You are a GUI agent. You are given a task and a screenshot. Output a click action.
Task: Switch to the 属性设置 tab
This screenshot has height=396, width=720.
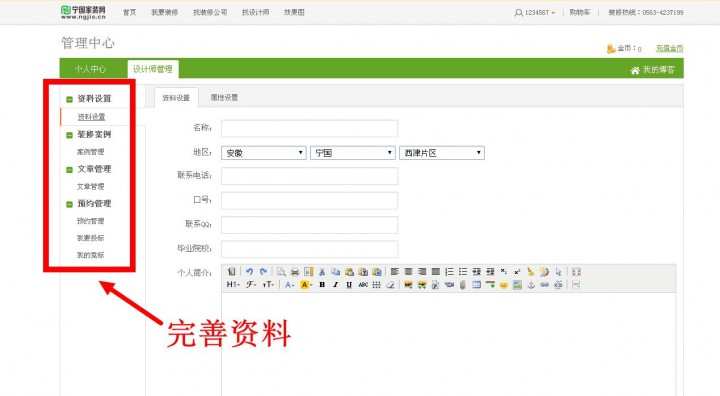[224, 97]
